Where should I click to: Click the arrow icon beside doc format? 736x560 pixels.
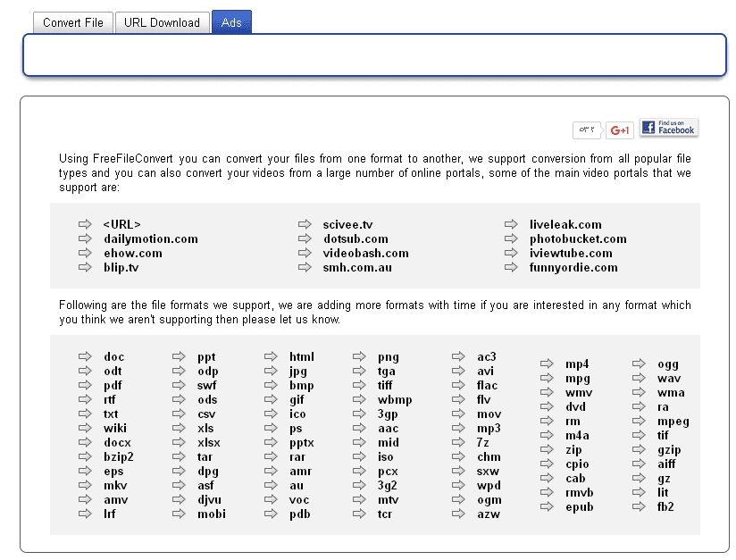[x=86, y=356]
